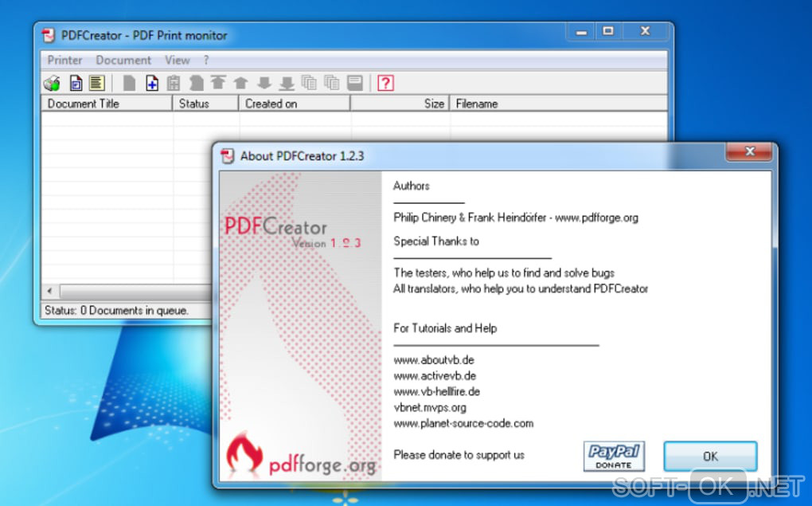
Task: Click the PDFCreator Version 1.2.3 logo
Action: (x=293, y=232)
